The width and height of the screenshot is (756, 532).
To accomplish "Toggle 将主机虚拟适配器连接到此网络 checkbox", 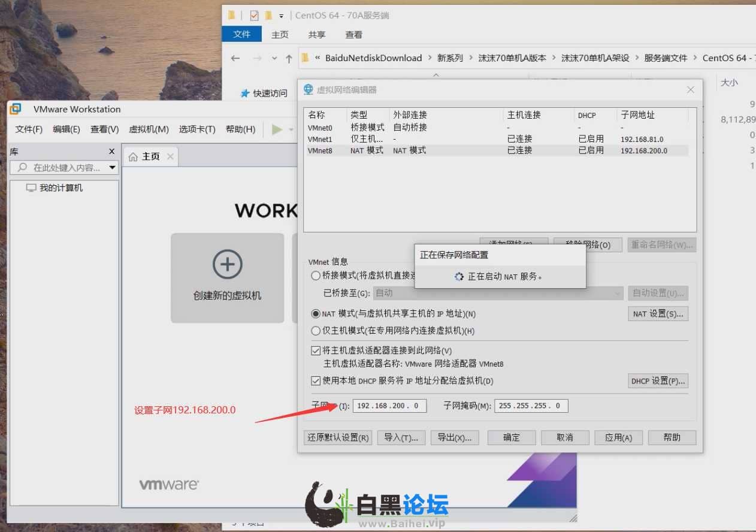I will click(x=316, y=350).
